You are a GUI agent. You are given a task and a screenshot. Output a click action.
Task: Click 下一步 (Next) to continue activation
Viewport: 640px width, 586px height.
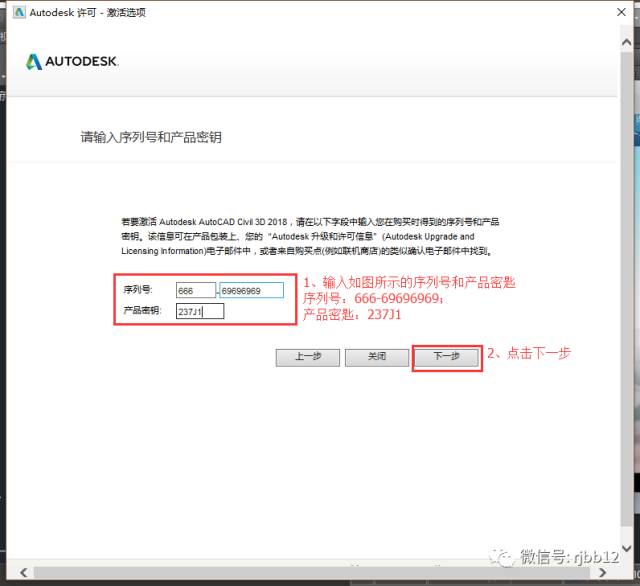445,356
